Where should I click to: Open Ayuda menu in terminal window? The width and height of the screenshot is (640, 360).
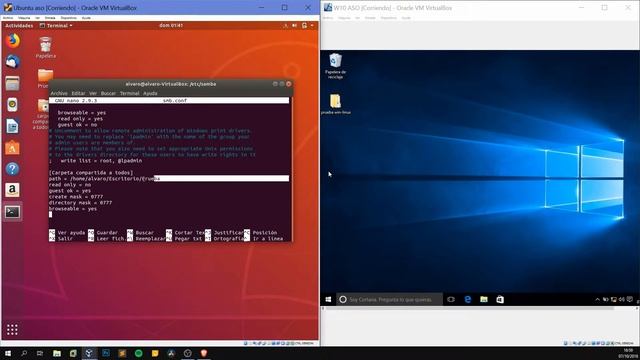pyautogui.click(x=150, y=93)
